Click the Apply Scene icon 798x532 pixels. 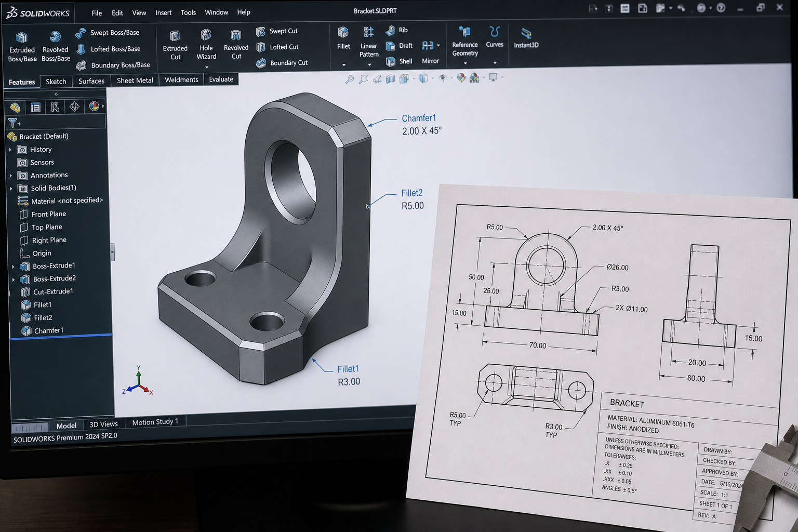click(474, 78)
